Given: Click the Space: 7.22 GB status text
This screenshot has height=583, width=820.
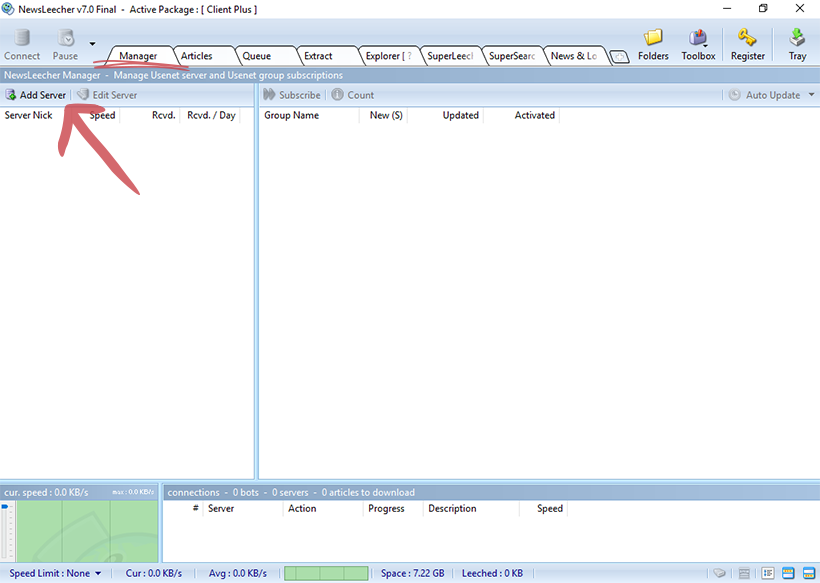Looking at the screenshot, I should [413, 574].
